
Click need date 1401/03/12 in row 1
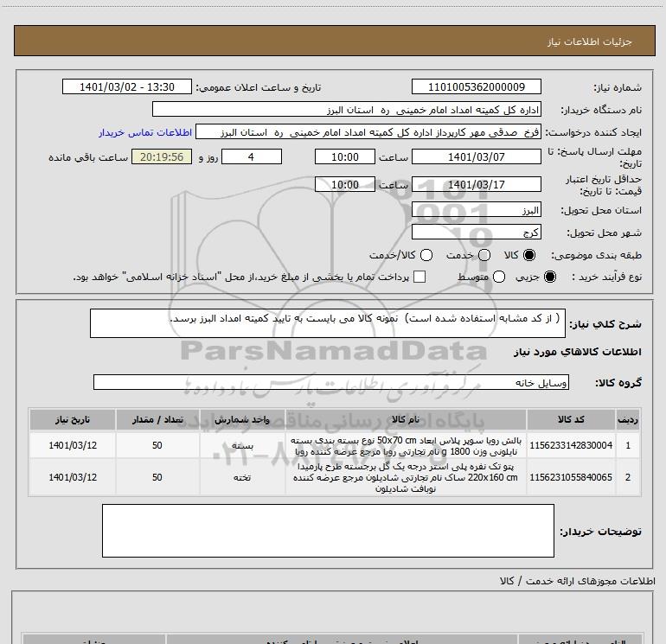(x=73, y=445)
